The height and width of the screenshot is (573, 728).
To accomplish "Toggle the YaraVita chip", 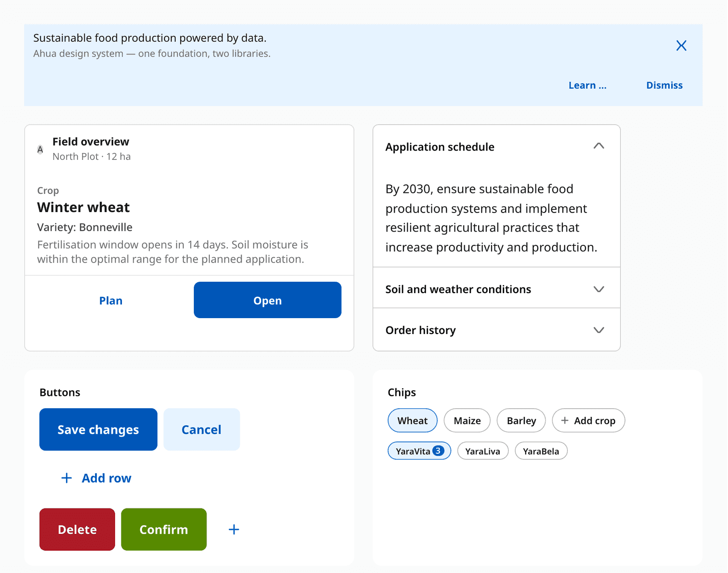I will click(x=419, y=451).
